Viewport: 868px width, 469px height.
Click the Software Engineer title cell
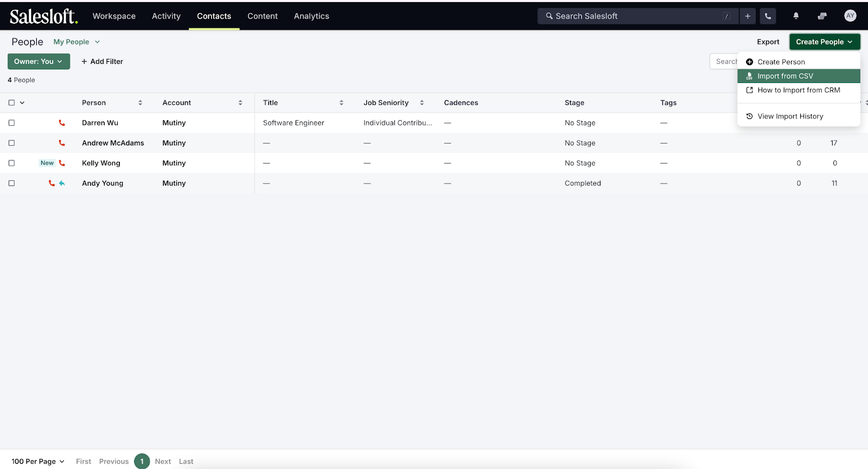coord(293,123)
